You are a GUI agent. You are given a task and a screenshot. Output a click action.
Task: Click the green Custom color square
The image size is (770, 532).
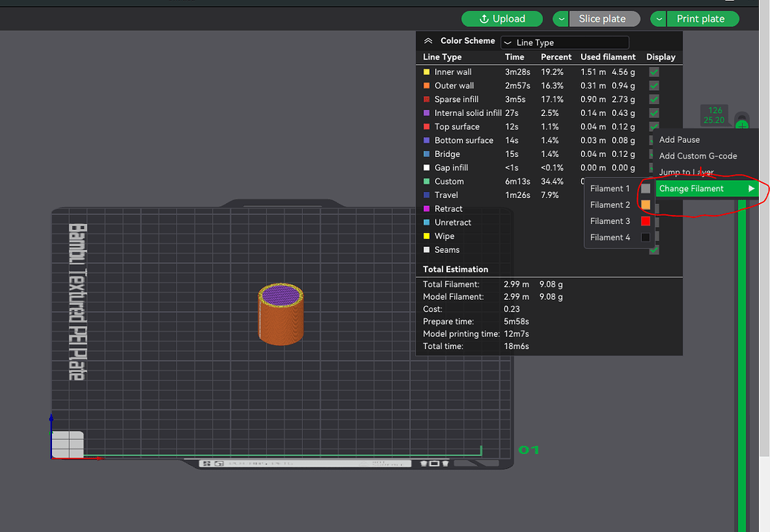tap(426, 182)
